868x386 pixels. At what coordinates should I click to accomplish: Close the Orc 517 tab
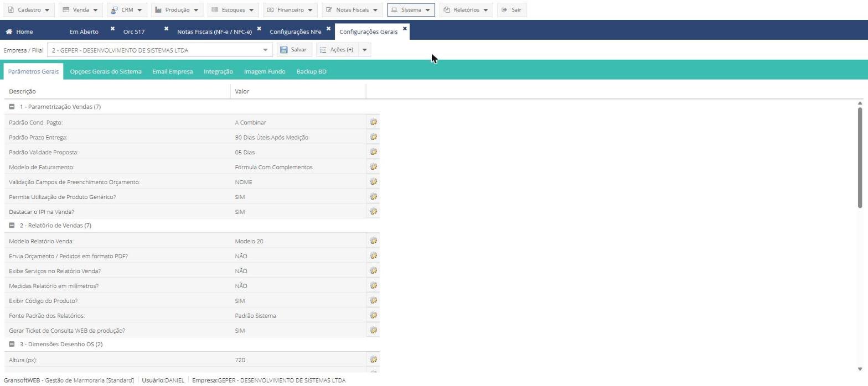(166, 28)
